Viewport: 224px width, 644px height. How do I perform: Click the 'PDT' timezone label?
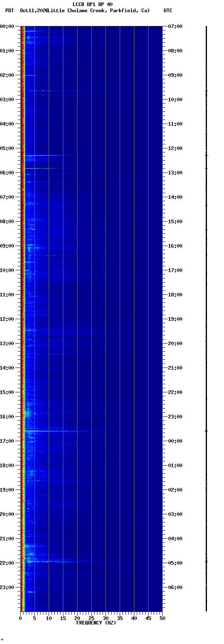coord(9,11)
